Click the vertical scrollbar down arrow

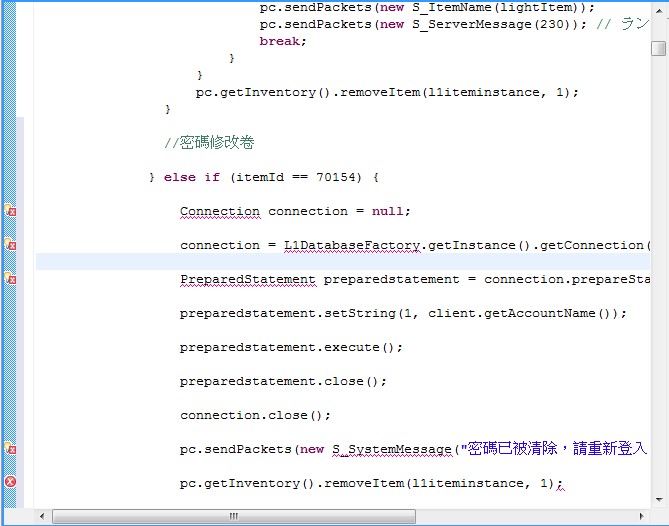(659, 500)
